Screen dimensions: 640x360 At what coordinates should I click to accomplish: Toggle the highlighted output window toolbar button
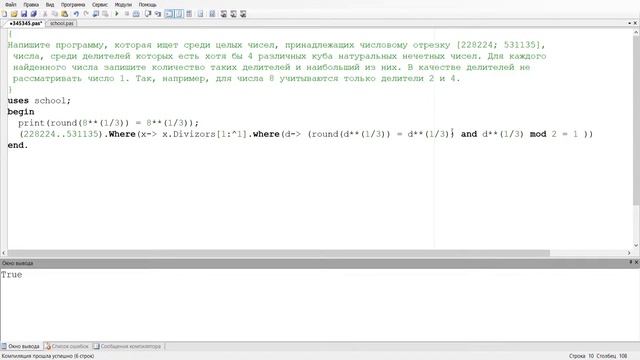click(x=169, y=14)
